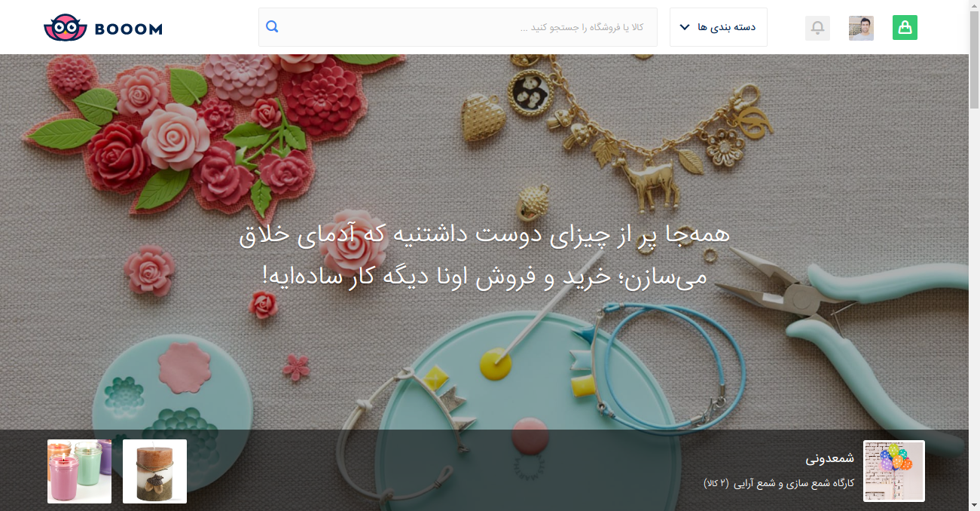Click the scrollbar down arrow
Image resolution: width=980 pixels, height=511 pixels.
(x=974, y=505)
